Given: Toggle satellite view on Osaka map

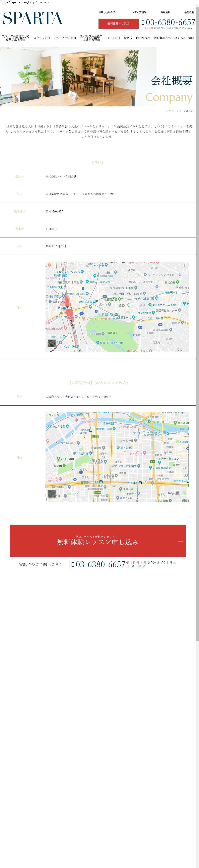Looking at the screenshot, I should (52, 494).
